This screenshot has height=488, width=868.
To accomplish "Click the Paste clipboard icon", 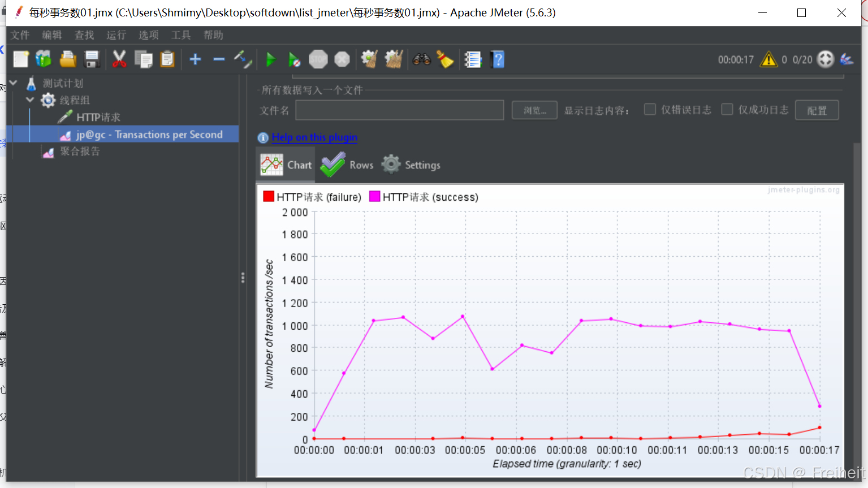I will point(167,59).
